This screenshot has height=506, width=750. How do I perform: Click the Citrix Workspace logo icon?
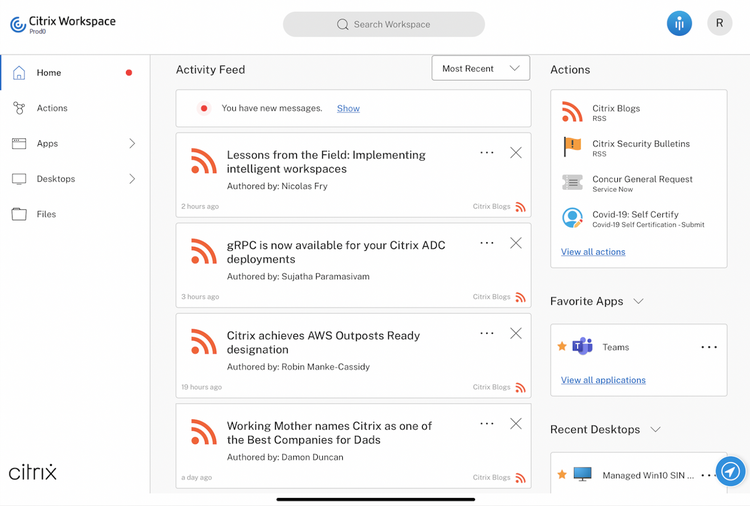[18, 24]
